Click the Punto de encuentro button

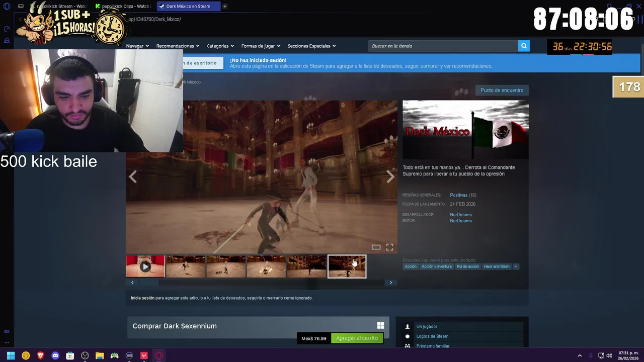502,90
